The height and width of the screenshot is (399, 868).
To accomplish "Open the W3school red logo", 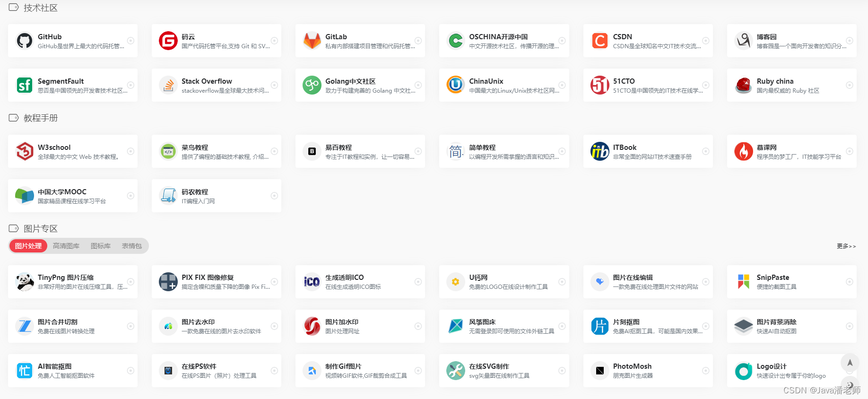I will tap(25, 151).
